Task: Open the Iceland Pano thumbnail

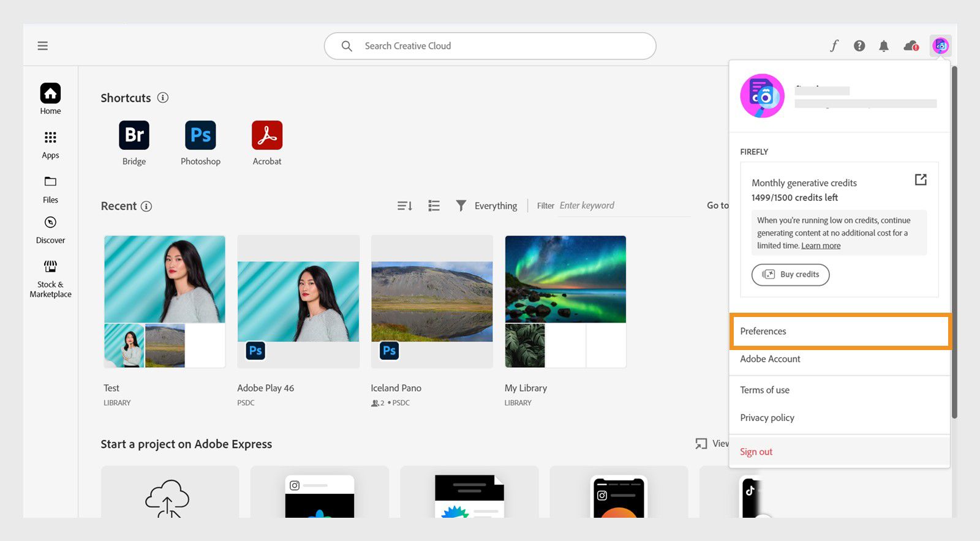Action: 432,302
